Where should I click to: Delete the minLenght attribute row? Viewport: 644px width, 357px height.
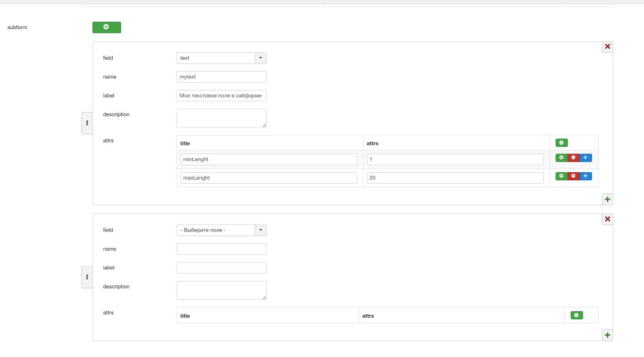574,158
